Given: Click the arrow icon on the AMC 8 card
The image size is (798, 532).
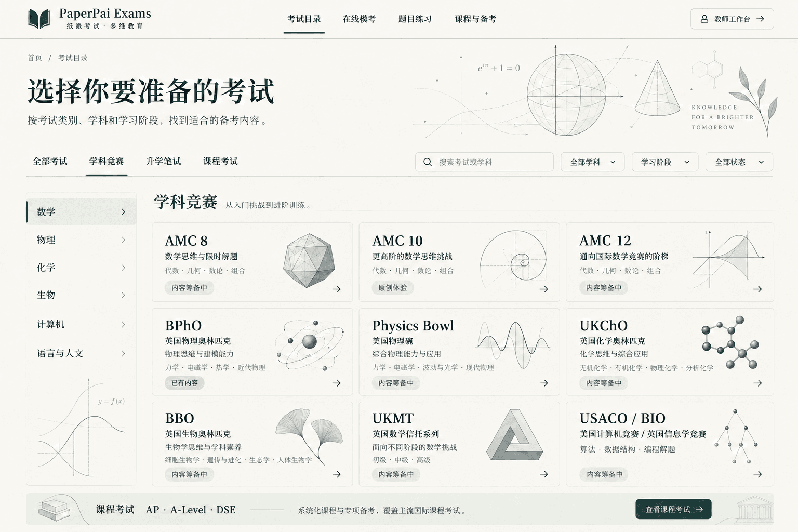Looking at the screenshot, I should click(337, 289).
